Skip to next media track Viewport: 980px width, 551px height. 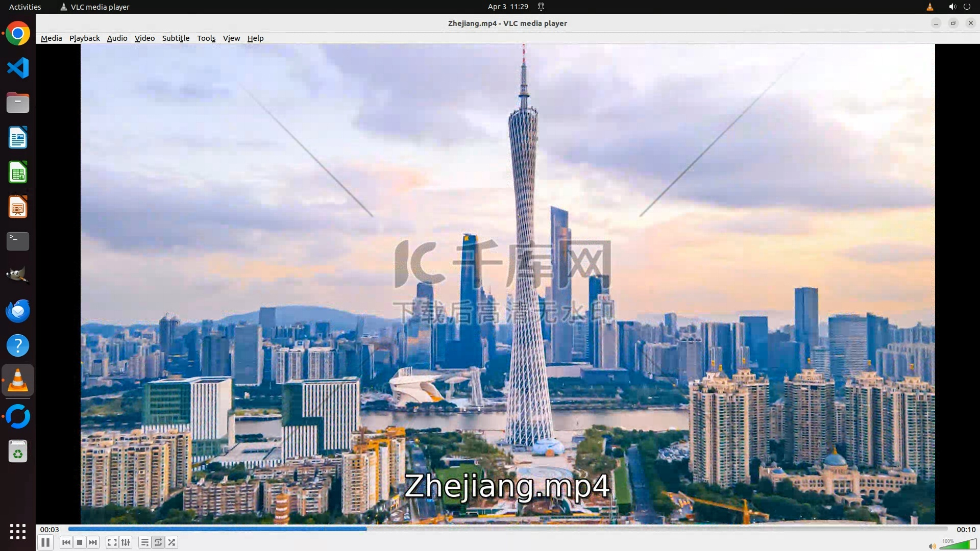coord(93,542)
